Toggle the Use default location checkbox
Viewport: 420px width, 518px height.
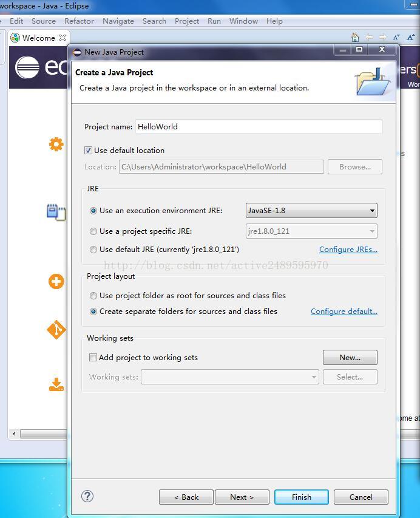coord(88,151)
